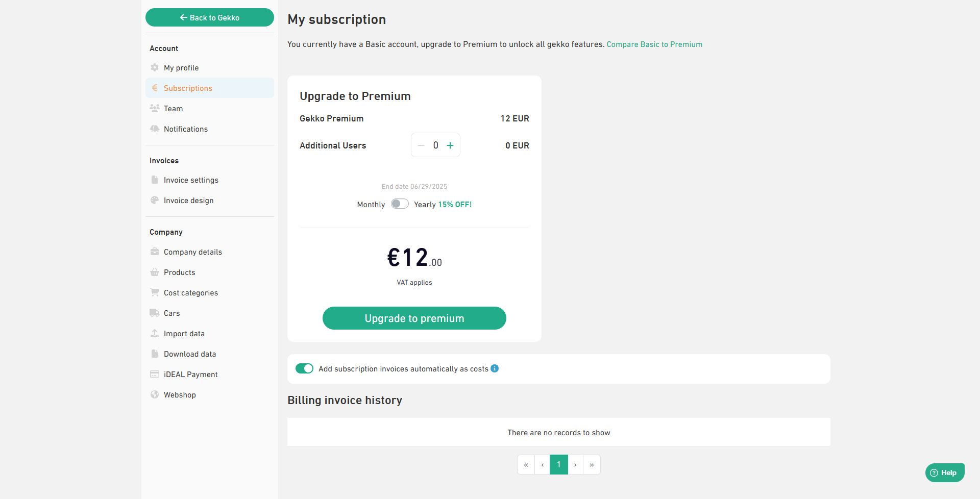
Task: Decrease additional users with minus button
Action: coord(421,145)
